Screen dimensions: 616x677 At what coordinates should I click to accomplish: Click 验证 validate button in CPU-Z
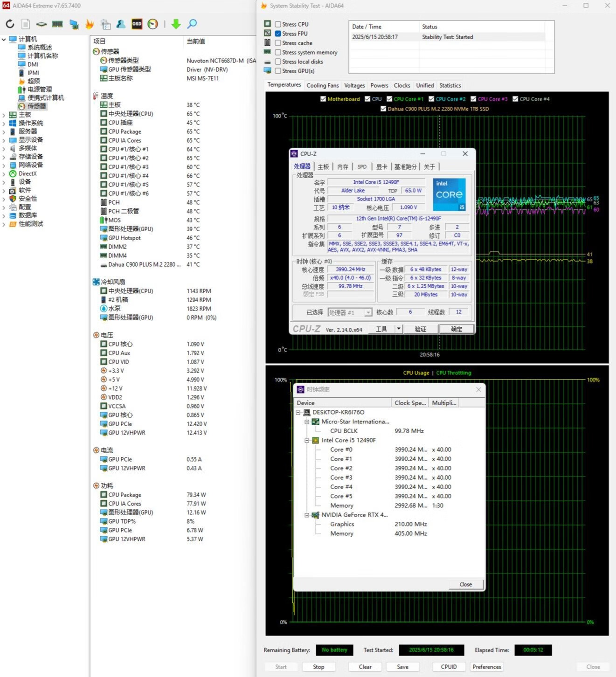[421, 329]
